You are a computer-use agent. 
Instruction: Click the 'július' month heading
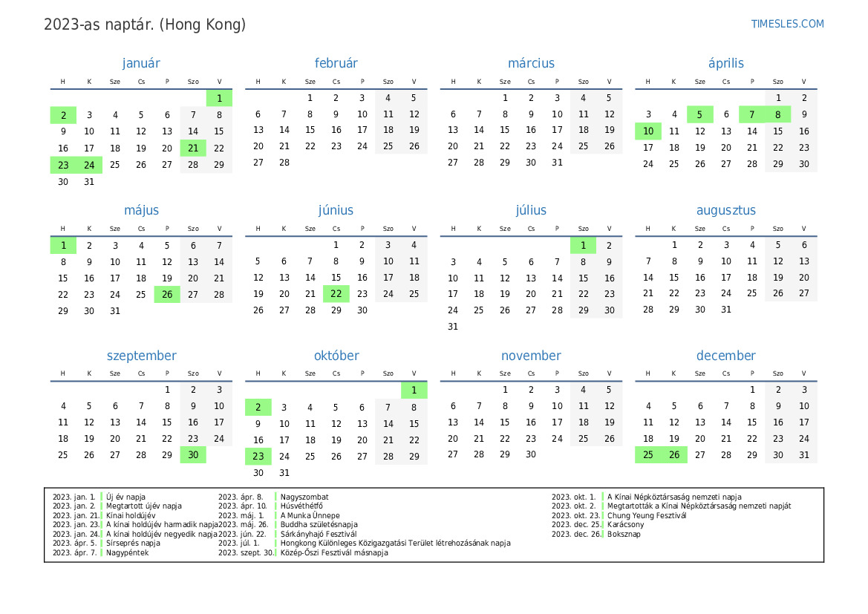pos(531,210)
